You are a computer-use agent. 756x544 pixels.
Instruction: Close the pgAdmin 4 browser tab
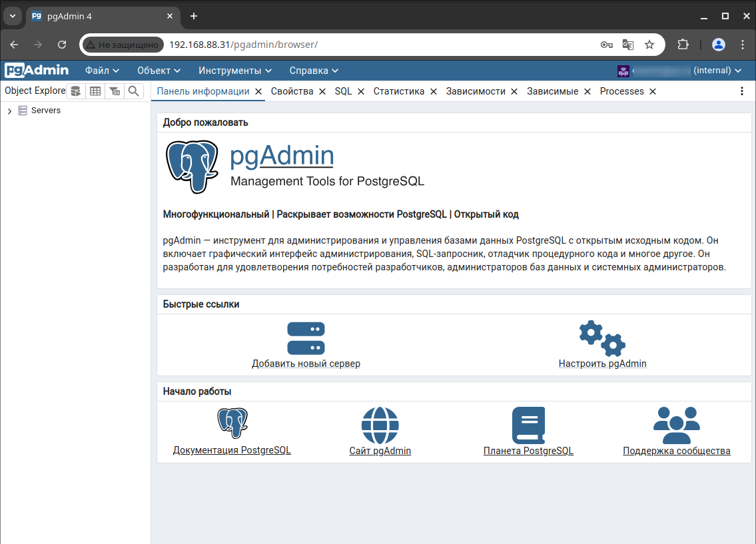tap(170, 16)
